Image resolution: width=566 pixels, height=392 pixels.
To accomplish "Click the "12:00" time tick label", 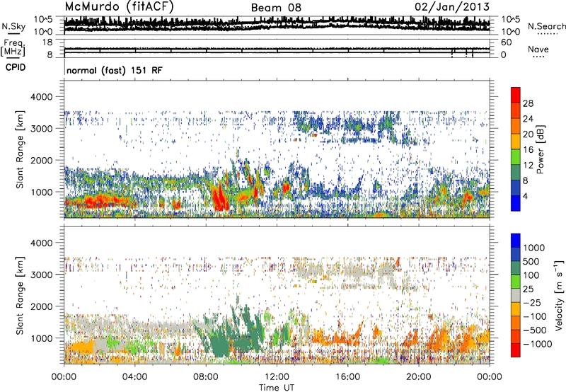I will click(x=277, y=377).
